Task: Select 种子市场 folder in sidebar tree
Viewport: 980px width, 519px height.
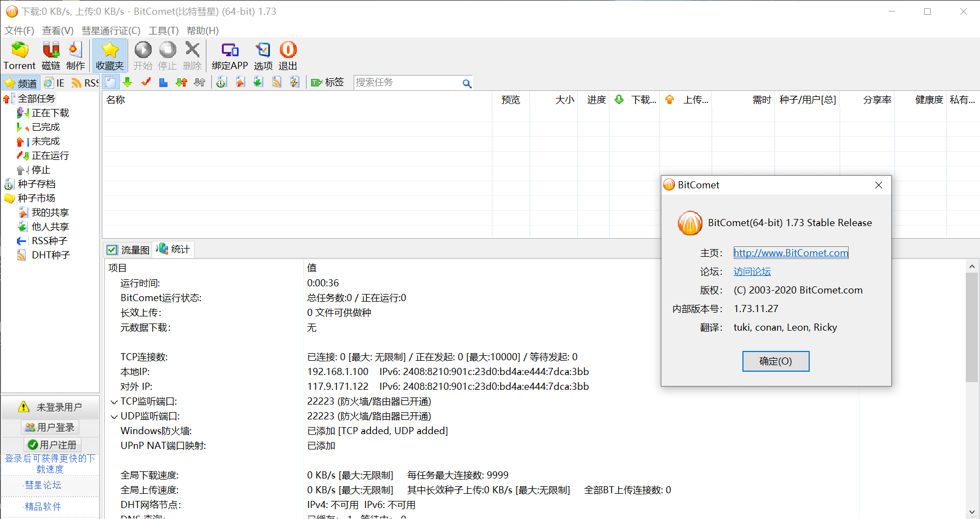Action: [36, 198]
